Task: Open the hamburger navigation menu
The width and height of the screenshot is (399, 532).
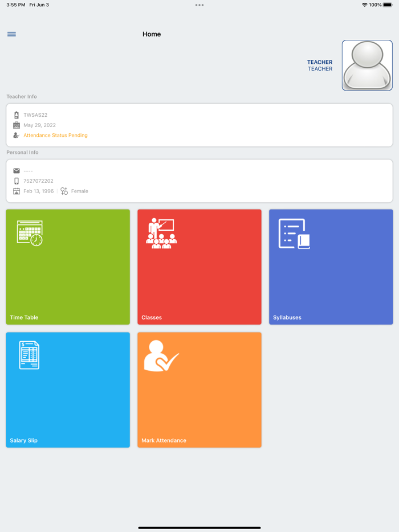Action: coord(11,34)
